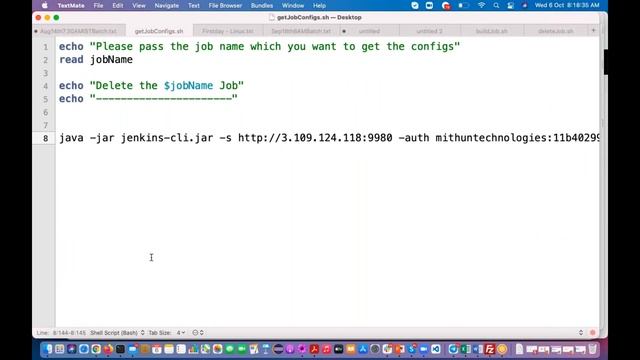Image resolution: width=640 pixels, height=360 pixels.
Task: Click the Zoom status icon in menu bar
Action: pos(429,6)
